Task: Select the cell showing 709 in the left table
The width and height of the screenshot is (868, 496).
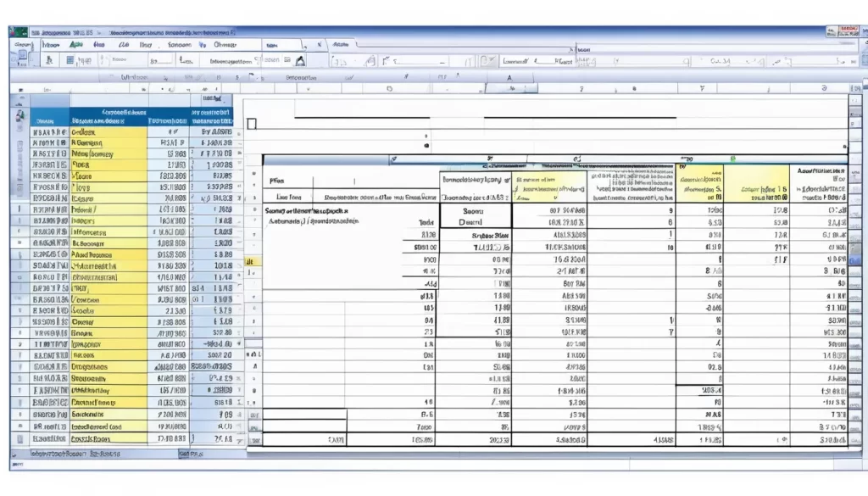Action: tap(212, 414)
